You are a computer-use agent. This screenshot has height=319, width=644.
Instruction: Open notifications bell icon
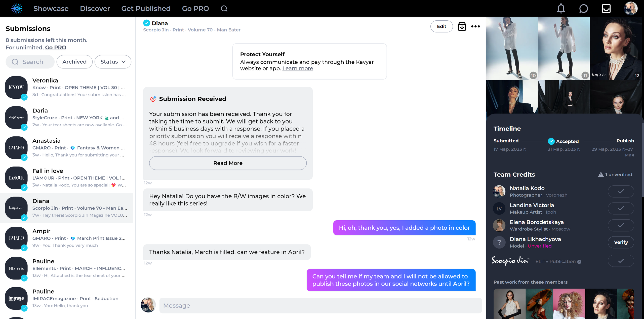[x=561, y=9]
